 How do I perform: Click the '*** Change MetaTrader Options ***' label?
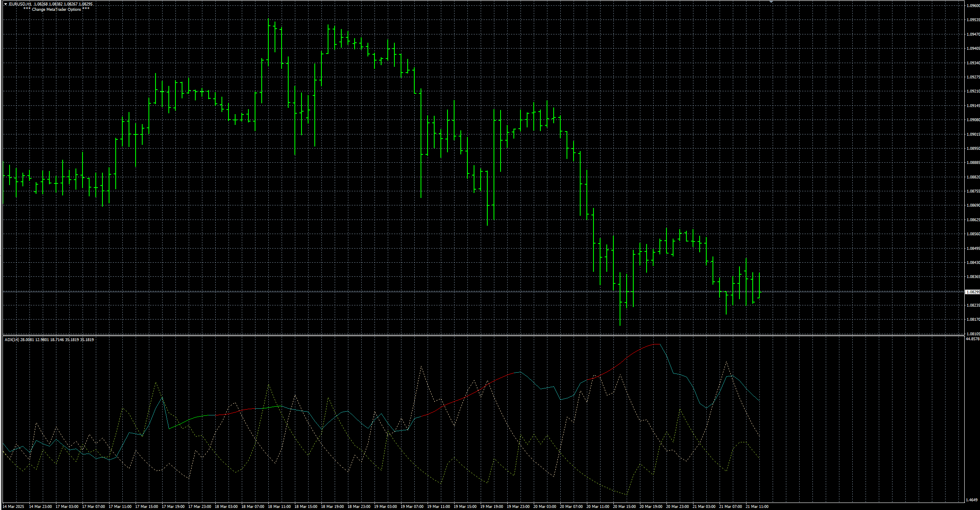[x=56, y=9]
